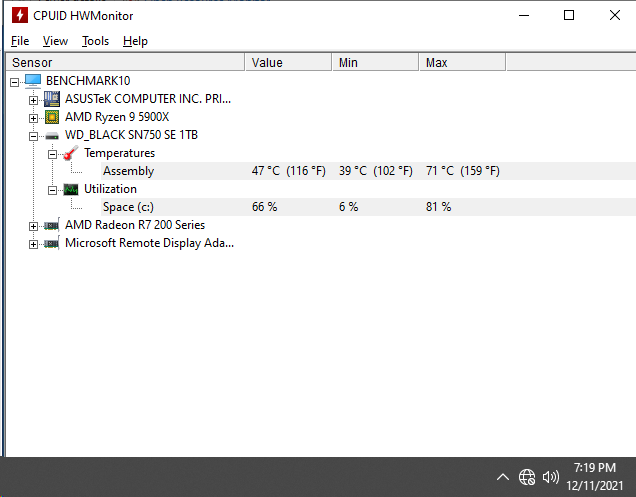
Task: Click the Assembly value 47 °C (116 °F)
Action: coord(289,171)
